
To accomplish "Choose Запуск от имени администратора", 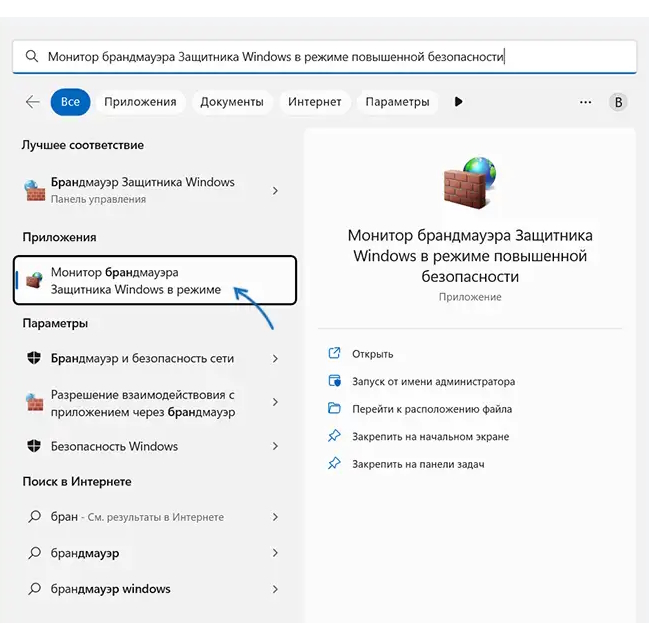I will pos(433,382).
